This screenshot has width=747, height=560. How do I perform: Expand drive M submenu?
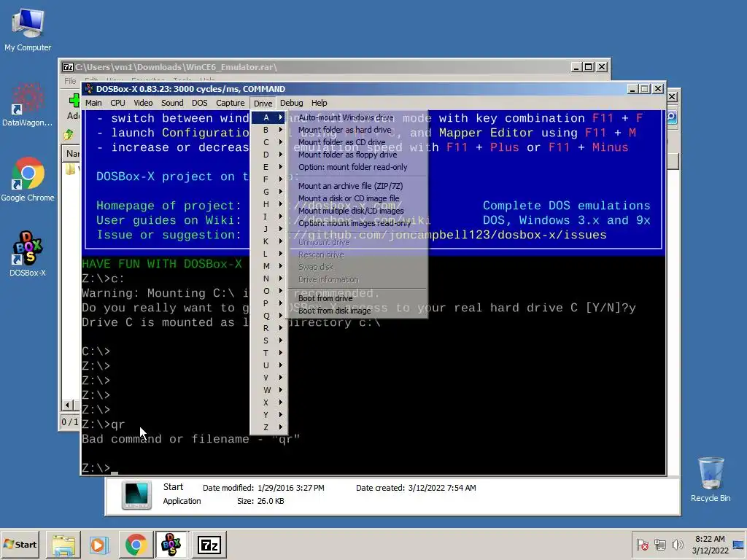(x=268, y=266)
